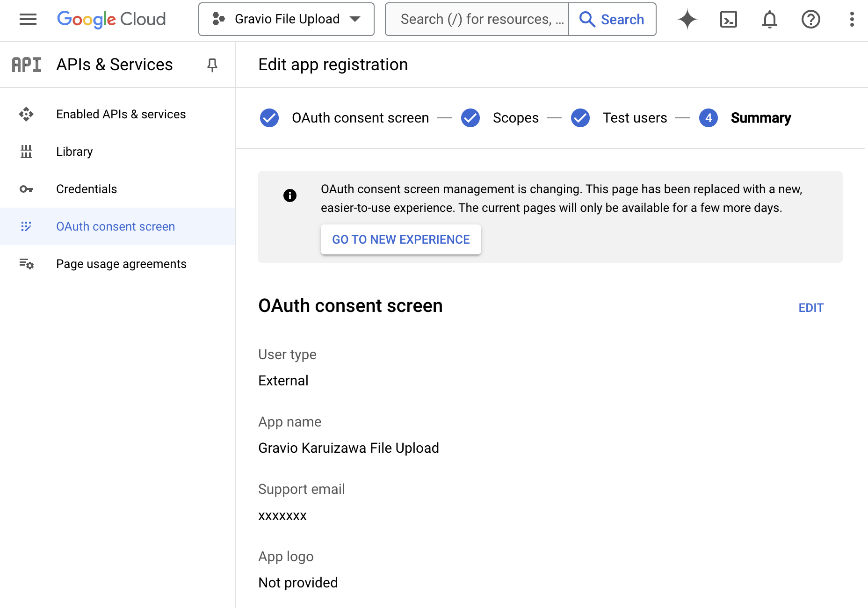Click the App logo Not provided value
This screenshot has height=608, width=868.
pyautogui.click(x=298, y=583)
